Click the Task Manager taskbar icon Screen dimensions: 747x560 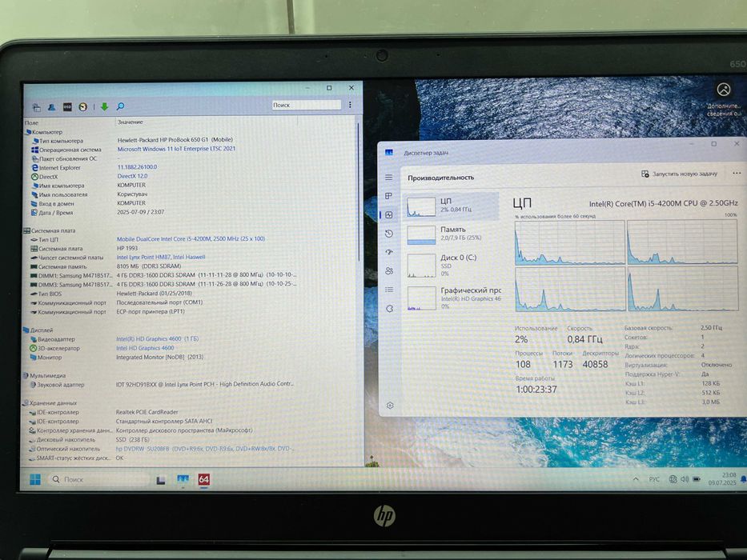coord(183,479)
